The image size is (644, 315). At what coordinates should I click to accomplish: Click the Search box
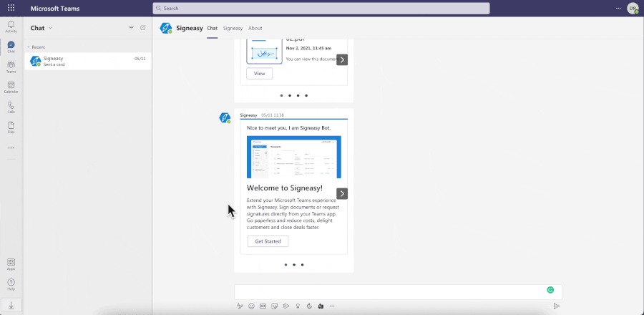click(x=321, y=8)
